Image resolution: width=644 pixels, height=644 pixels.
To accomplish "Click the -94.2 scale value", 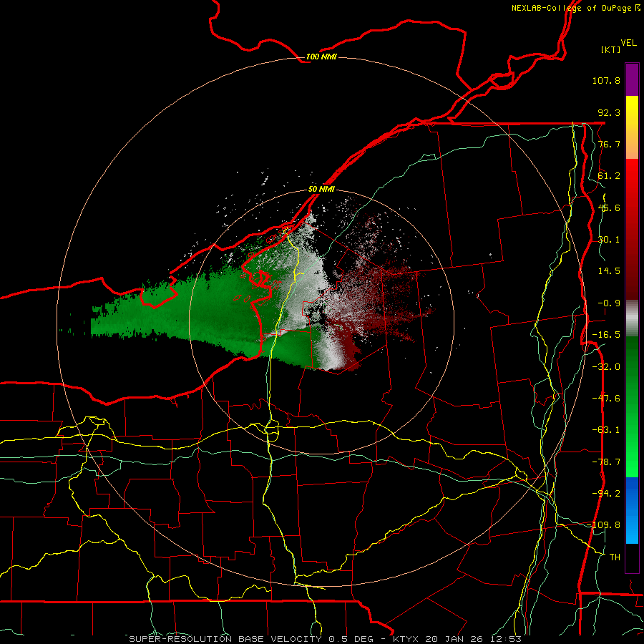I will pos(606,493).
